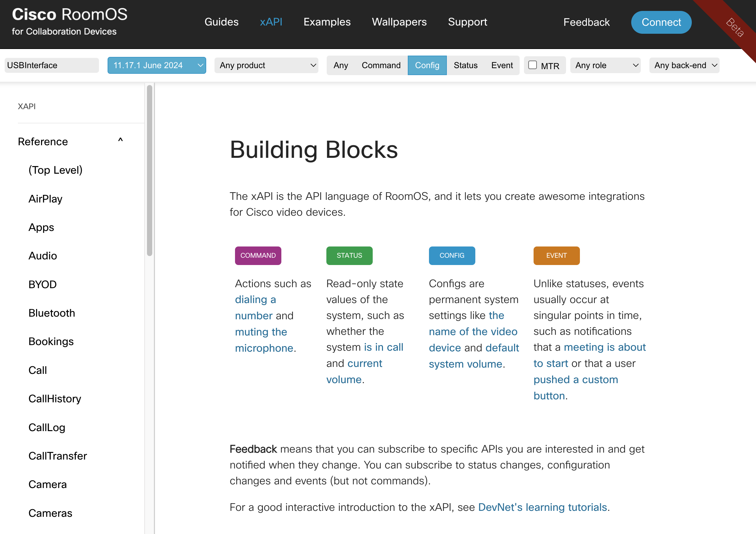Open the 11.17.1 June 2024 version dropdown

(157, 65)
